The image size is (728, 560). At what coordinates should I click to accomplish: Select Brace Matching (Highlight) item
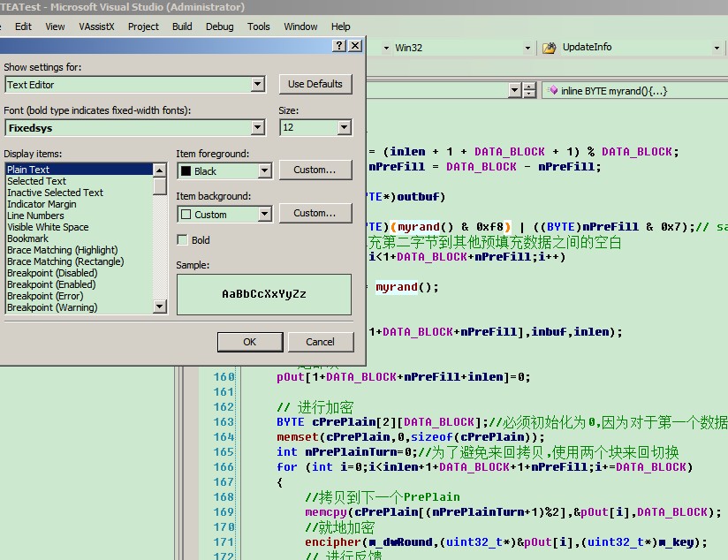tap(79, 250)
